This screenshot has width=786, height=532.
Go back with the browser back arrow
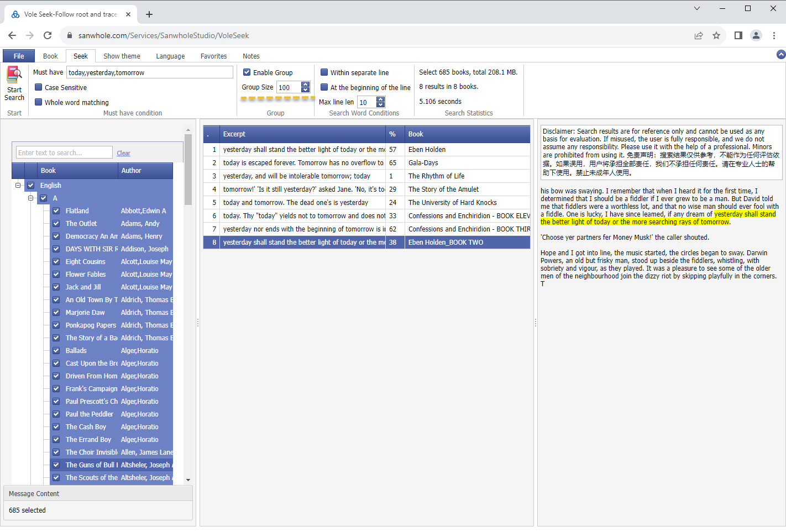tap(12, 35)
